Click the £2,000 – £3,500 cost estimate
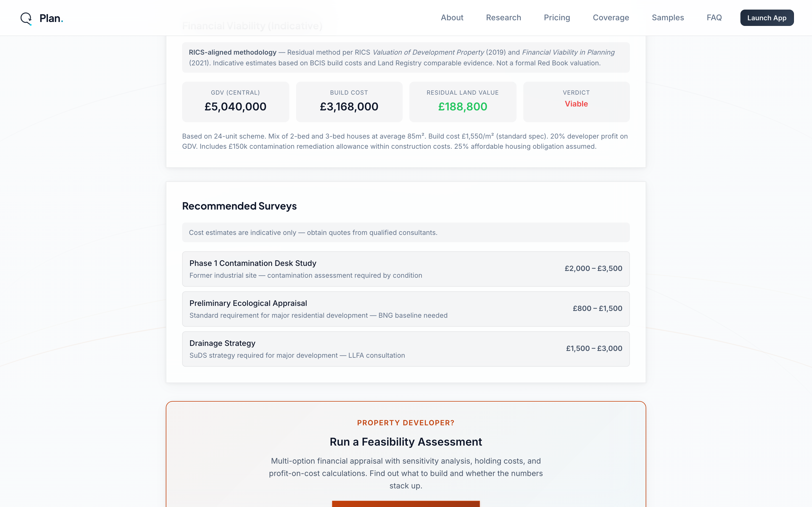The width and height of the screenshot is (812, 507). (593, 268)
